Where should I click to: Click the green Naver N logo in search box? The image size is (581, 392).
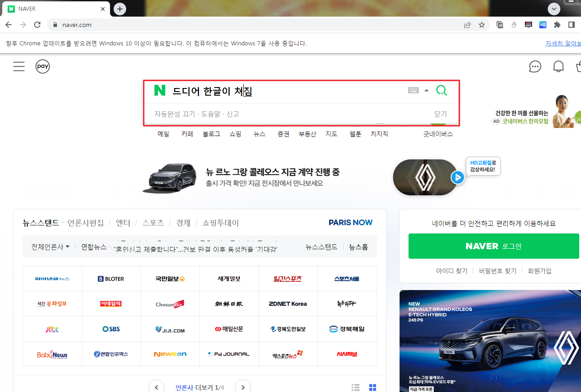coord(160,90)
